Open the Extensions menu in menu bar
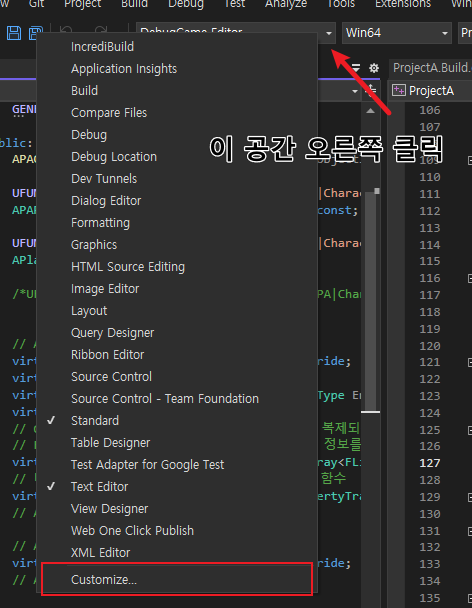 click(x=403, y=4)
